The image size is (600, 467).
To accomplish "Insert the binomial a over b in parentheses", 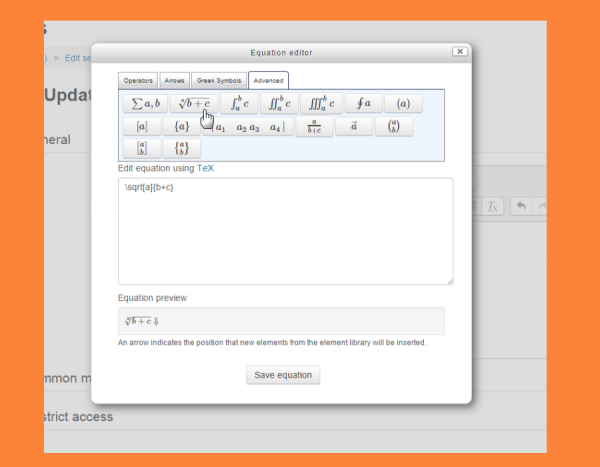I will click(393, 127).
